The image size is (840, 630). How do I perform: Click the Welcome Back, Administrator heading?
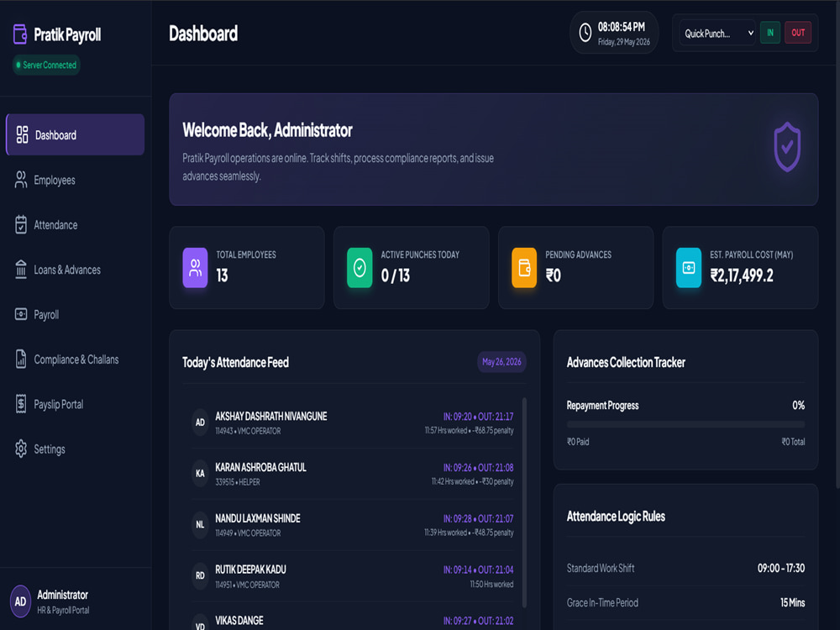[267, 130]
